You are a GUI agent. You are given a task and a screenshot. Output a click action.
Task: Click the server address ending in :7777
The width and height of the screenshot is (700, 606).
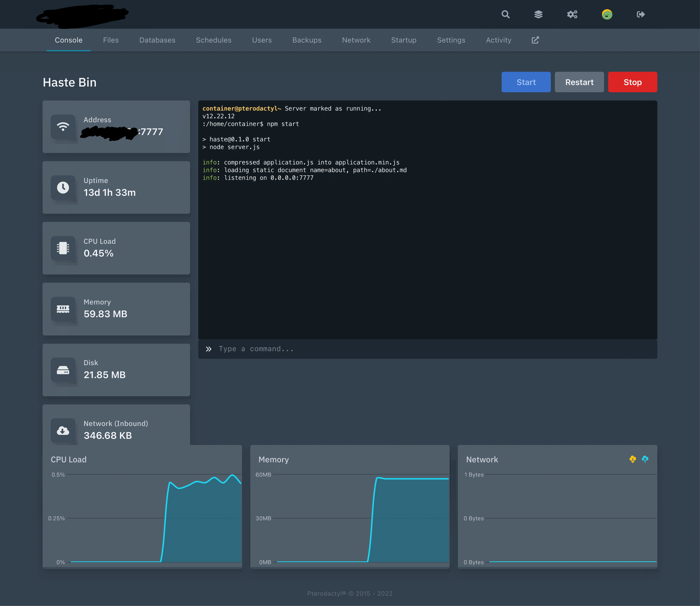(x=122, y=132)
